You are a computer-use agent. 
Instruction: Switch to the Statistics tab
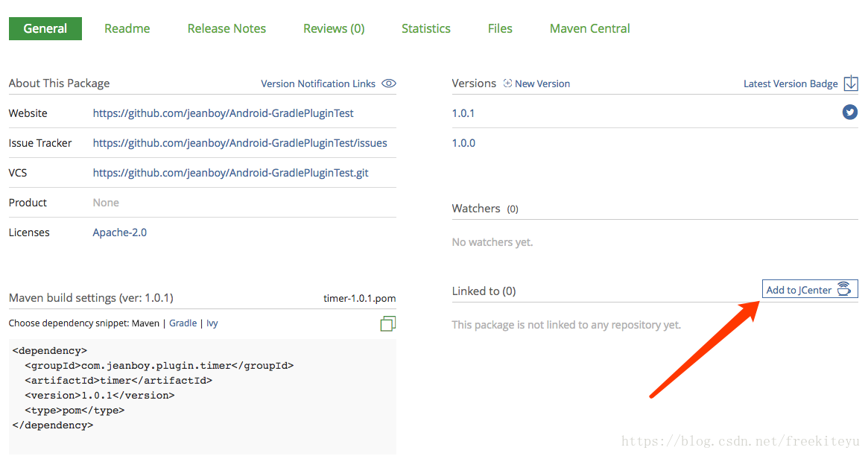click(425, 28)
